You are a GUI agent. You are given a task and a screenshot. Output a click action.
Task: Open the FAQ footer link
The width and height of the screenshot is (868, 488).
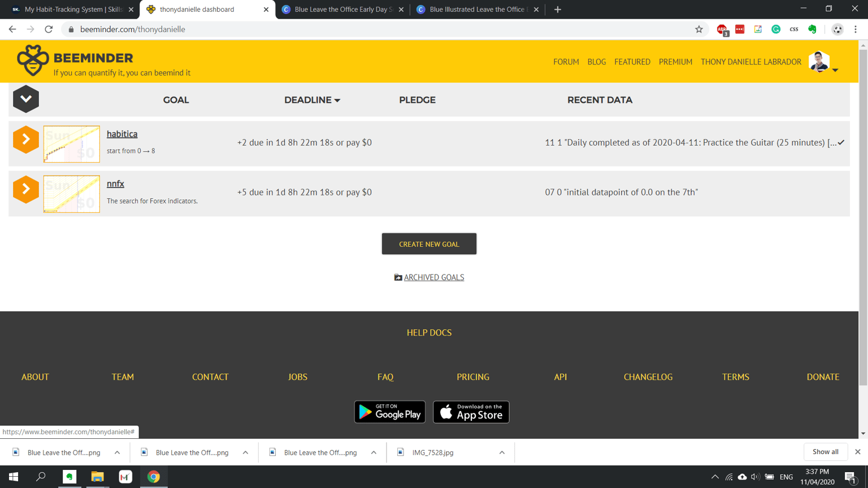385,377
